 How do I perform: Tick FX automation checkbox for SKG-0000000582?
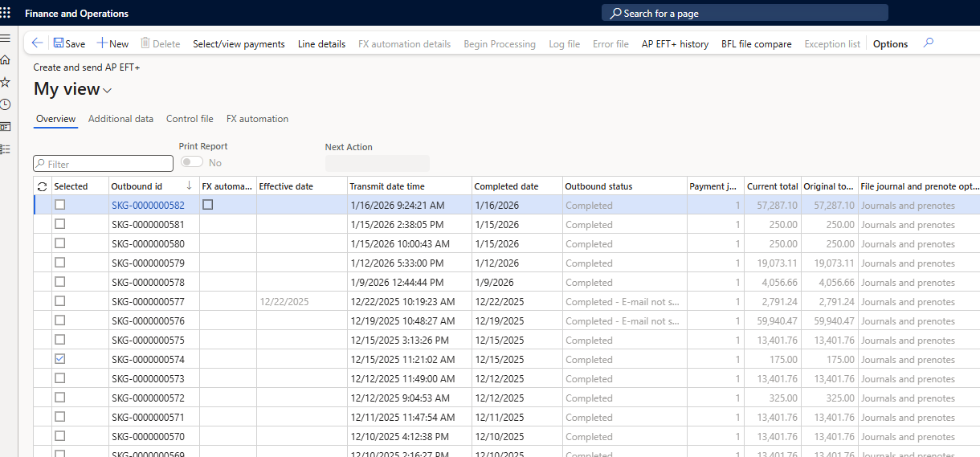pos(207,205)
